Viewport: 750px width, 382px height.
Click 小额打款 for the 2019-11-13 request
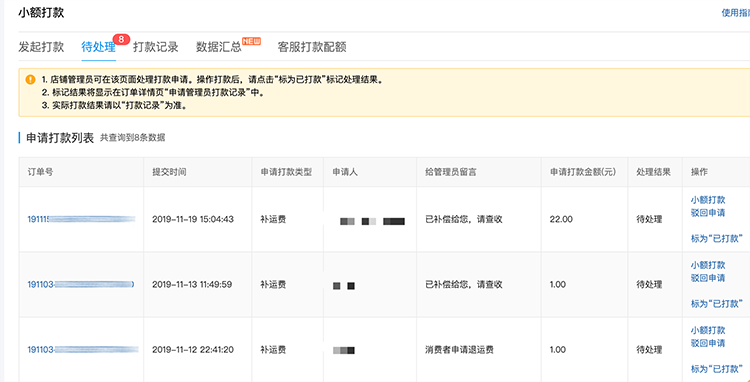tap(708, 265)
